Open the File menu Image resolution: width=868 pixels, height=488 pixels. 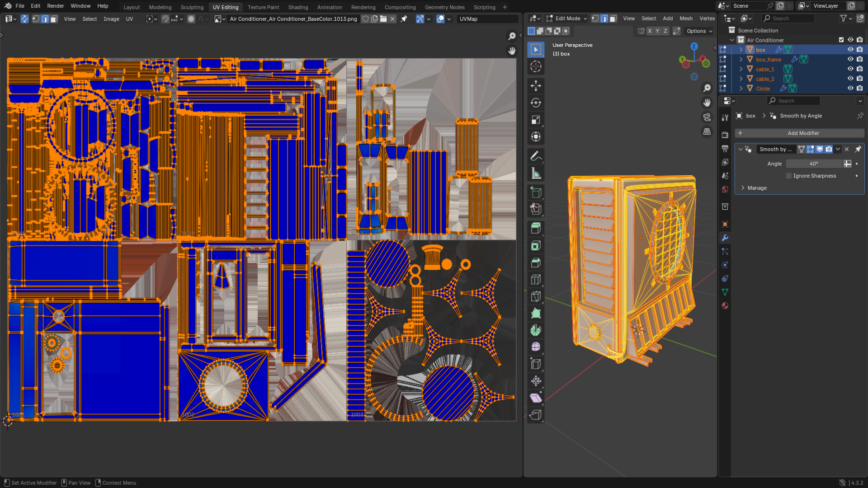pos(20,6)
